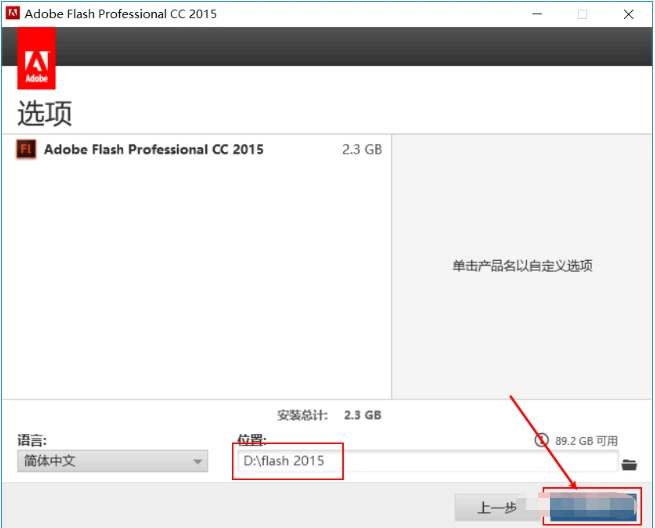This screenshot has height=528, width=655.
Task: Click 单击产品名以自定义选项 hint text
Action: [522, 265]
